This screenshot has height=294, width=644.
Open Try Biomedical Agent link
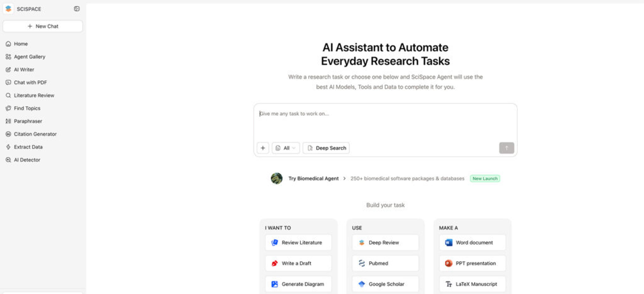(x=313, y=178)
